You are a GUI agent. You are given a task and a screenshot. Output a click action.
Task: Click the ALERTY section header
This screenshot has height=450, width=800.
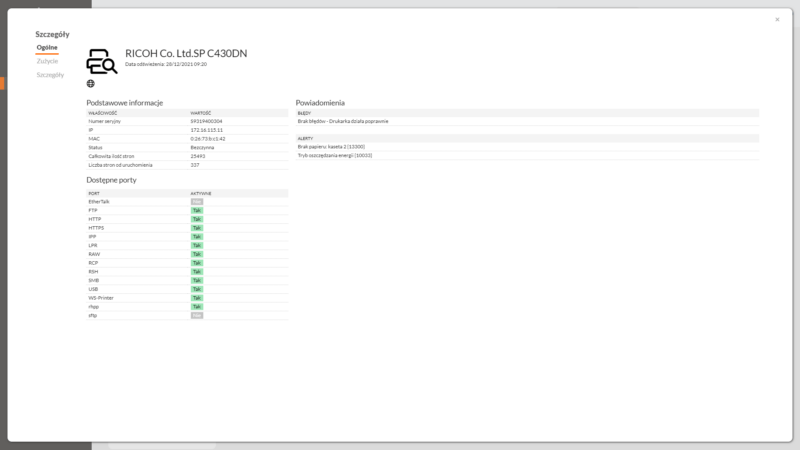tap(305, 138)
